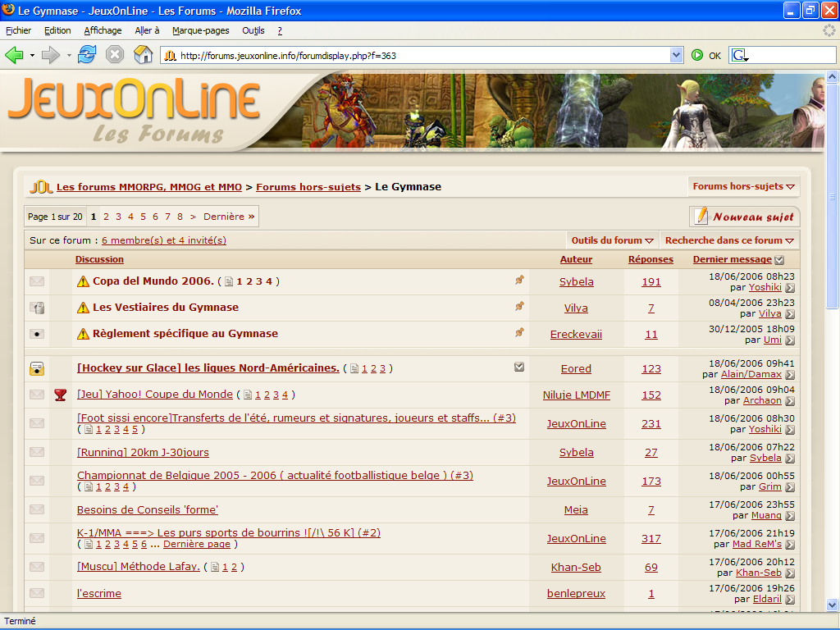Open the Aller à menu
This screenshot has height=630, width=840.
pos(147,30)
